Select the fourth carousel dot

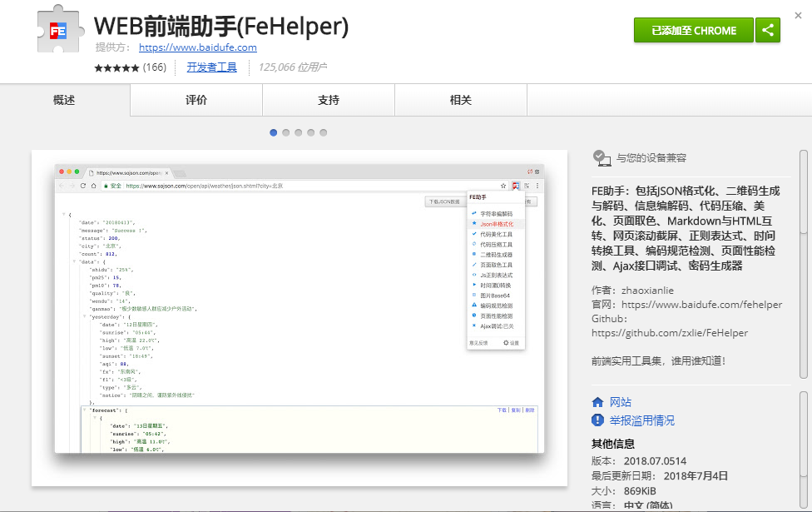pos(310,132)
